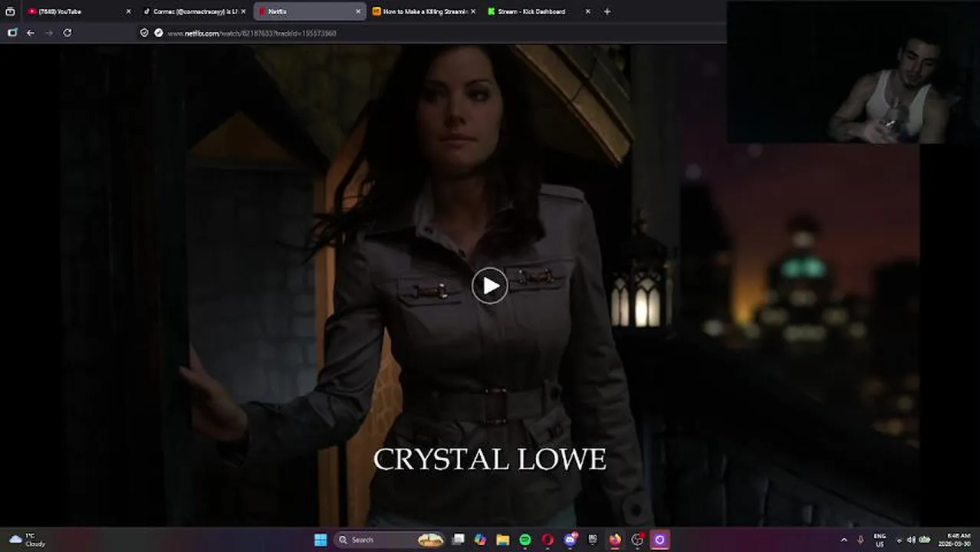The height and width of the screenshot is (552, 980).
Task: Open the round icon with red badge
Action: coord(637,540)
